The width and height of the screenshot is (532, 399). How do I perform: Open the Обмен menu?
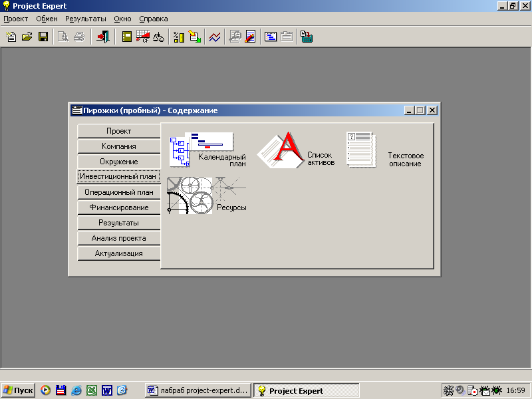[47, 19]
